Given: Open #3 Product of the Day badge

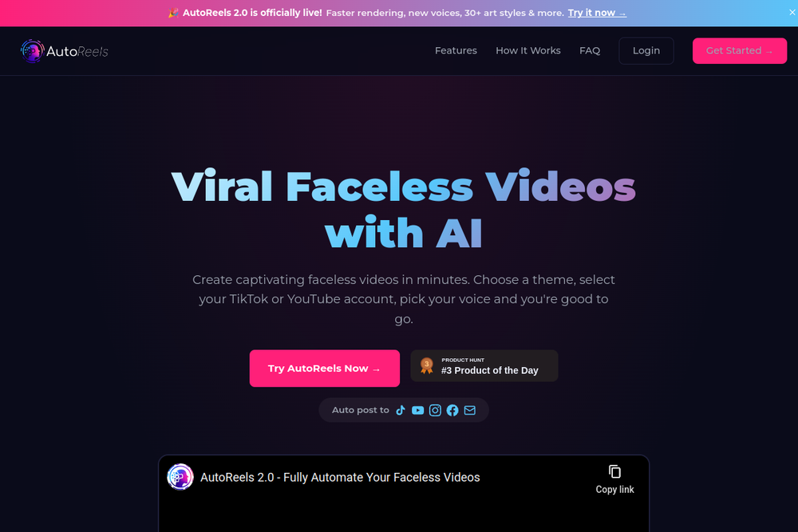Looking at the screenshot, I should tap(484, 365).
